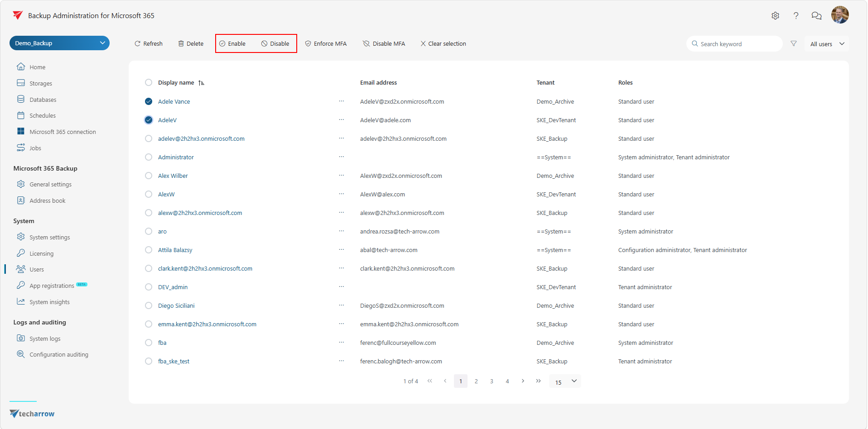This screenshot has height=429, width=868.
Task: Go to page 2 of users
Action: click(x=476, y=381)
